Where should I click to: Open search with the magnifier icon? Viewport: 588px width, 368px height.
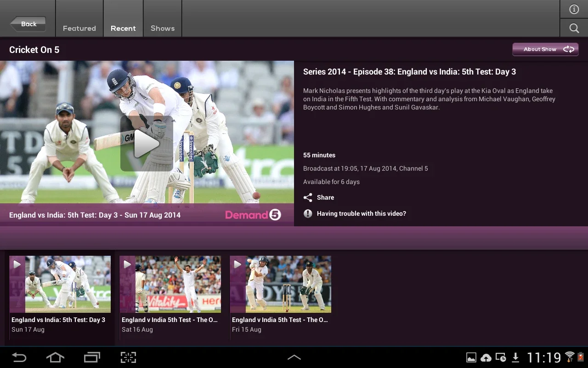[574, 28]
